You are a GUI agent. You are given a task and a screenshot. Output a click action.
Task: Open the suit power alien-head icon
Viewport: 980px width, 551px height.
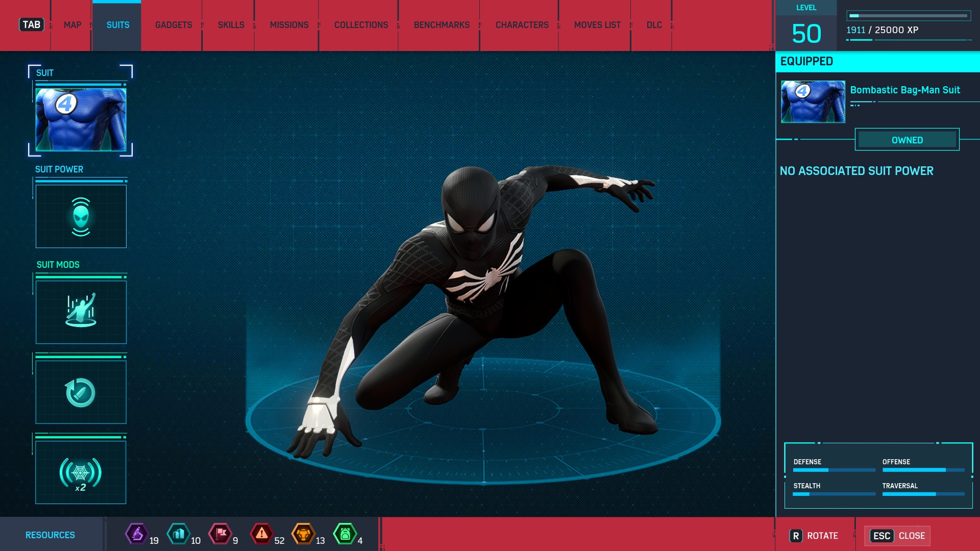81,216
